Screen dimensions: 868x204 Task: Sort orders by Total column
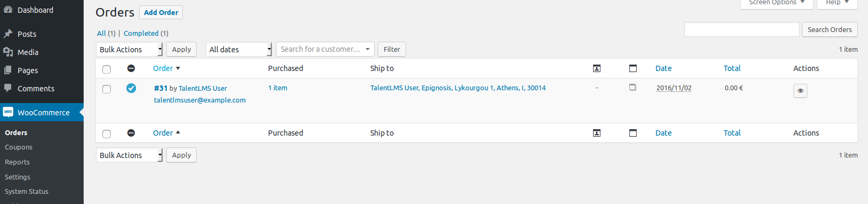732,68
